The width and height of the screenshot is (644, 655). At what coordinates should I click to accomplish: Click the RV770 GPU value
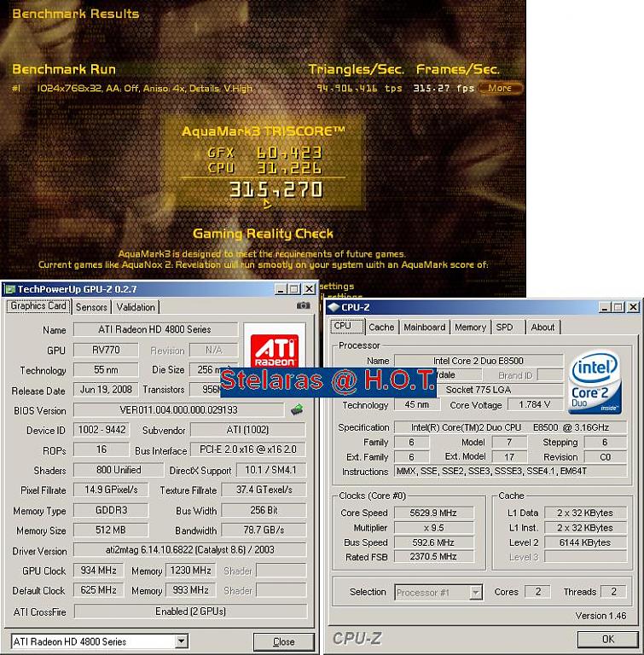click(x=106, y=350)
